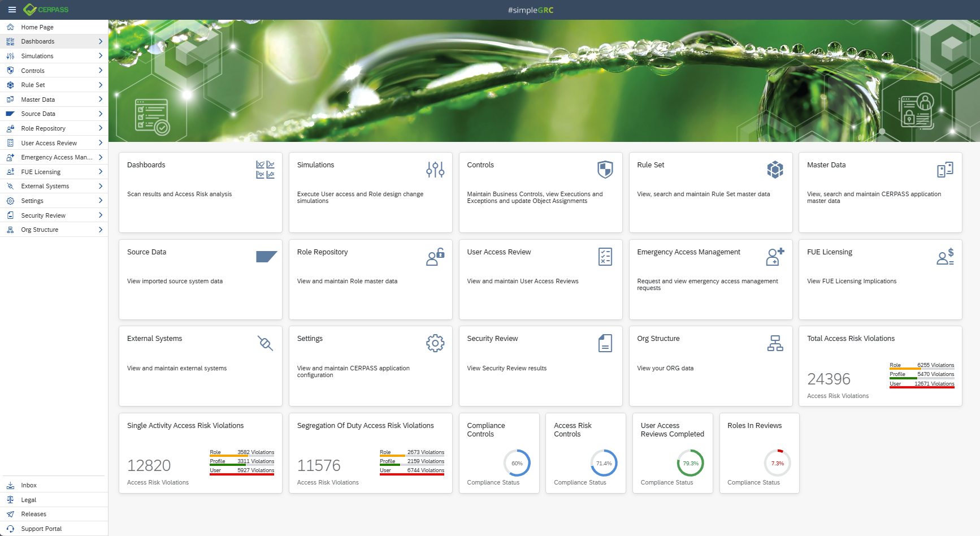The height and width of the screenshot is (536, 980).
Task: Click the Simulations tile sliders icon
Action: [x=435, y=170]
